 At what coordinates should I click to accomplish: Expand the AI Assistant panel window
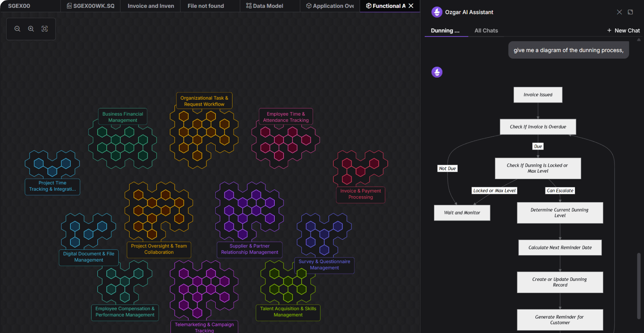(630, 12)
